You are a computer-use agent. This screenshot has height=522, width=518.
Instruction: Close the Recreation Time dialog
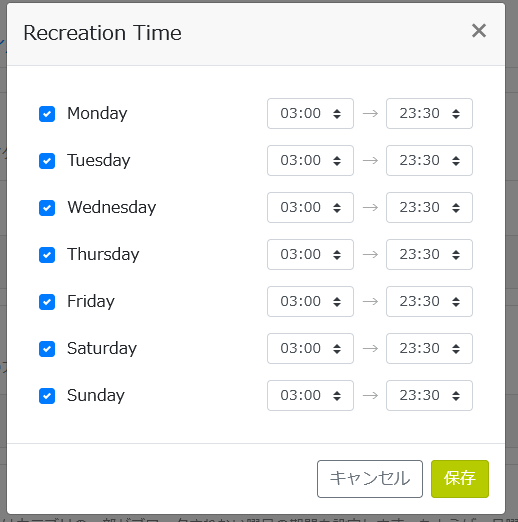click(x=479, y=31)
